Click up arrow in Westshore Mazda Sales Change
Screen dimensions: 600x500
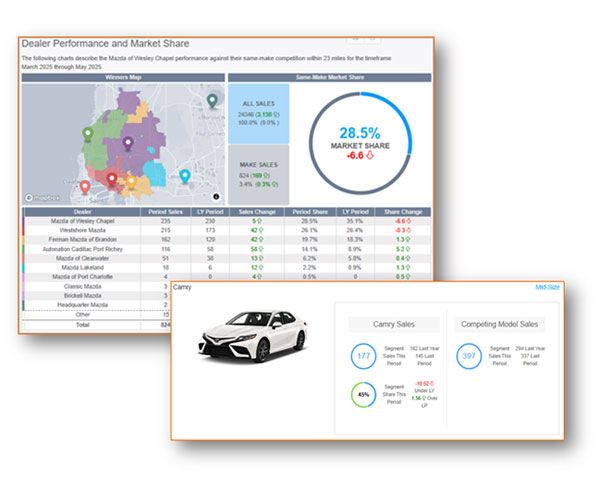pyautogui.click(x=261, y=230)
